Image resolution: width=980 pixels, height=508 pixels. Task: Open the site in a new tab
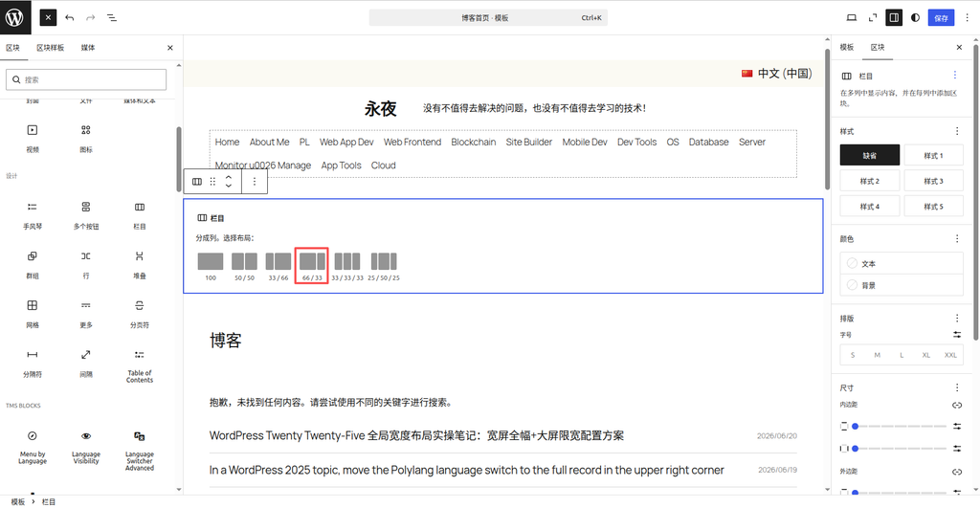873,17
